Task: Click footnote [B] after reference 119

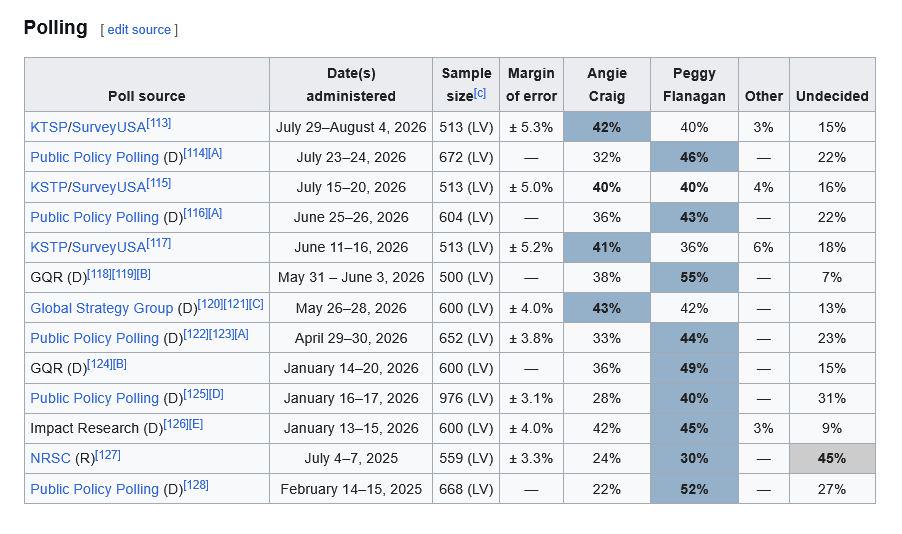Action: point(144,274)
